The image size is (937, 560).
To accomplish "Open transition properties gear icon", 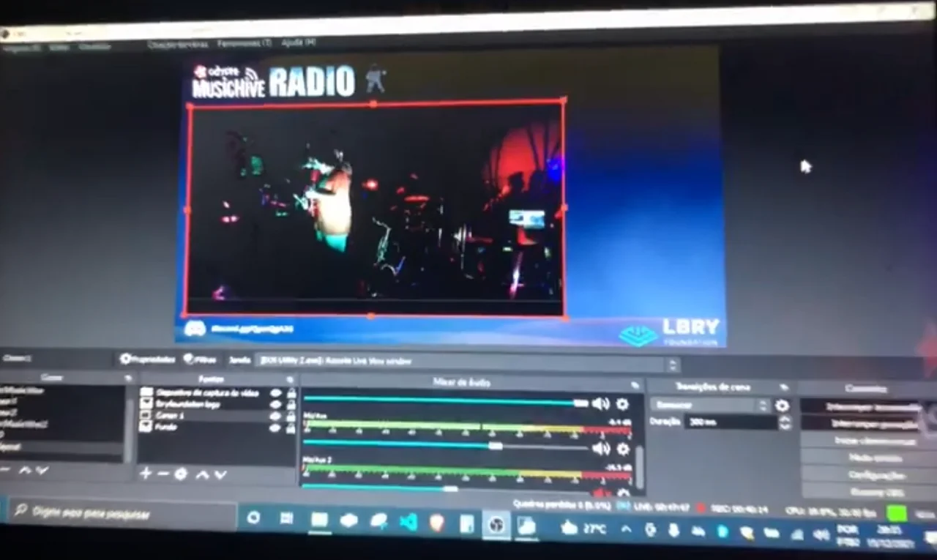I will 782,406.
